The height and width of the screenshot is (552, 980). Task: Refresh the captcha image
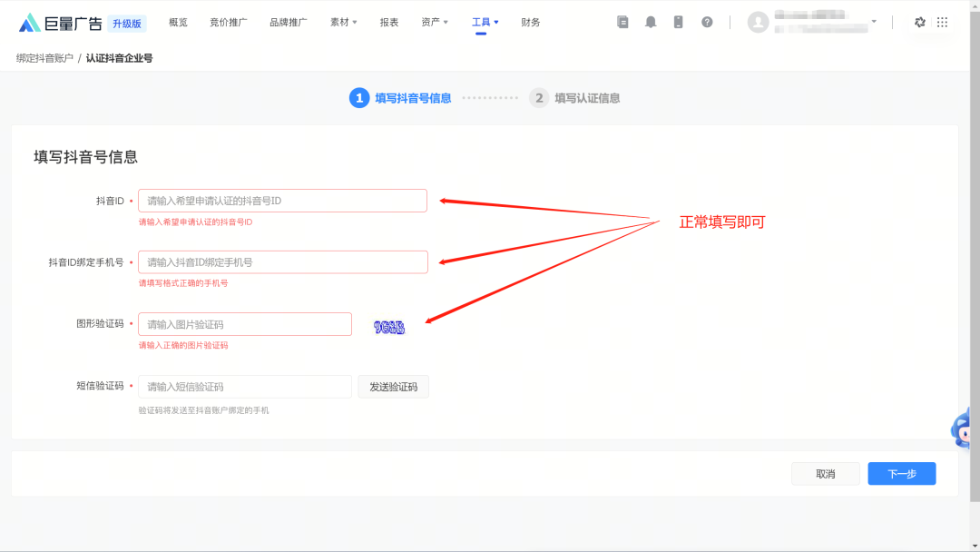point(389,327)
